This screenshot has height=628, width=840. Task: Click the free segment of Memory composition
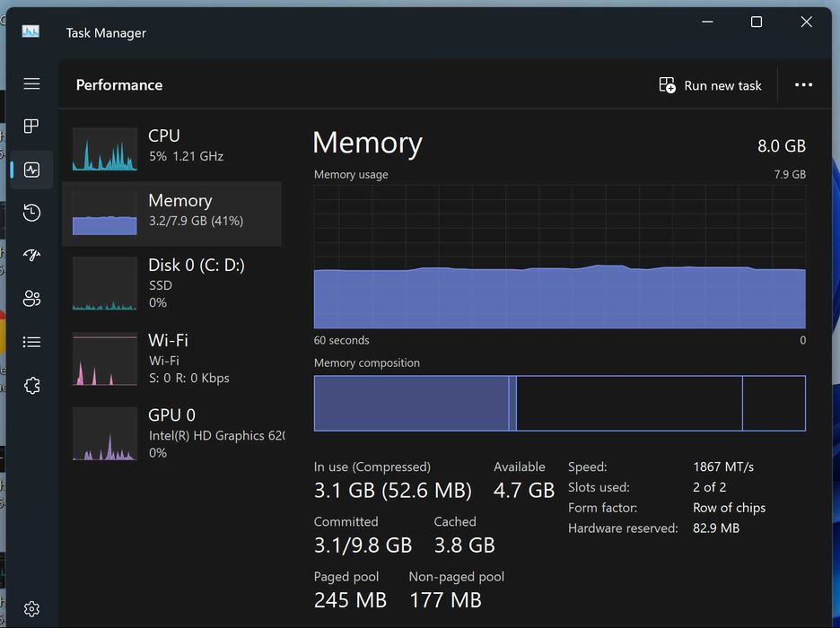(774, 403)
